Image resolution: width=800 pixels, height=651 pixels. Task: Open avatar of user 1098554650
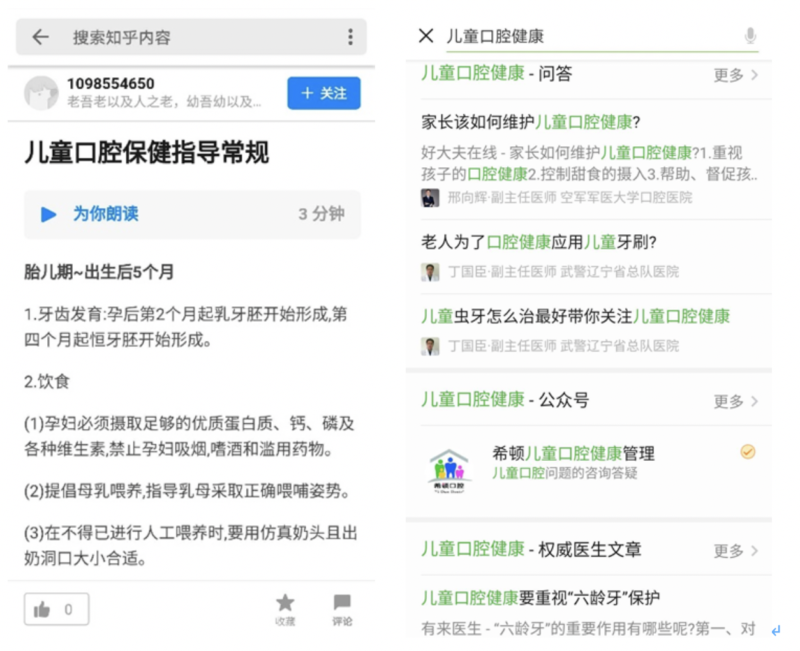[41, 93]
